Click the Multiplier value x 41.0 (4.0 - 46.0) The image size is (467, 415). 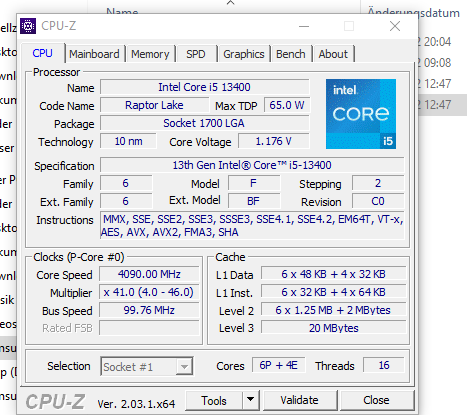tap(149, 292)
